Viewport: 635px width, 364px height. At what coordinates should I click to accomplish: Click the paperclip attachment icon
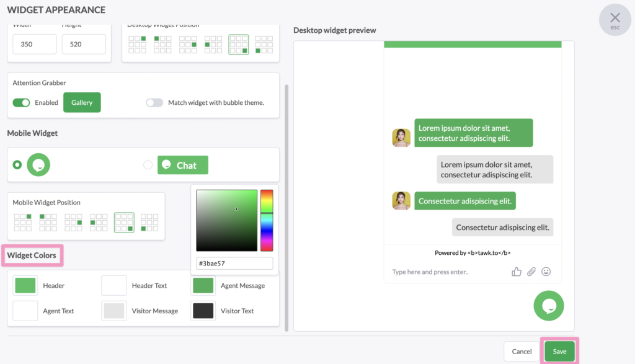click(x=531, y=272)
